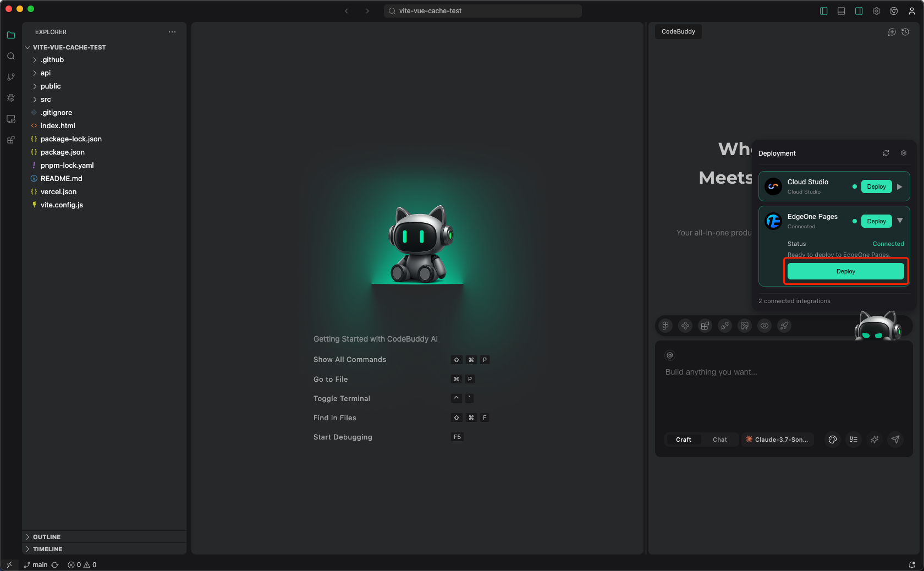Start a new chat conversation
924x571 pixels.
[x=892, y=32]
